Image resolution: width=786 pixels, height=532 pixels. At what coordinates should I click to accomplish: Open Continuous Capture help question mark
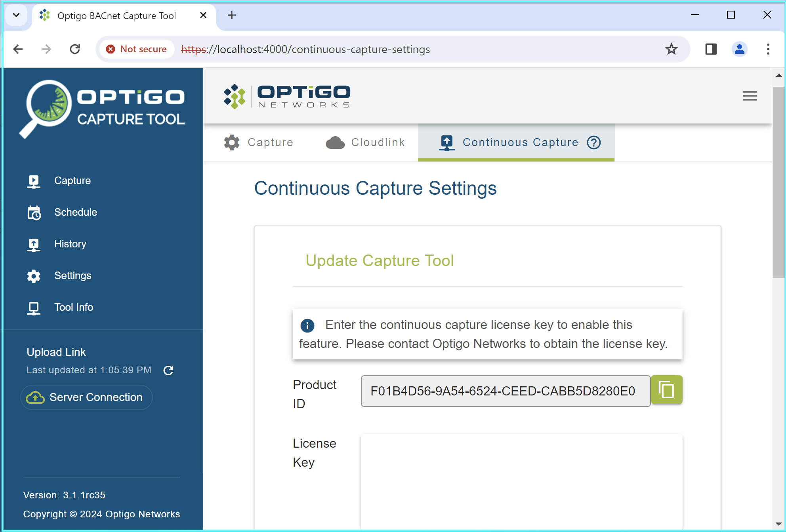click(594, 142)
